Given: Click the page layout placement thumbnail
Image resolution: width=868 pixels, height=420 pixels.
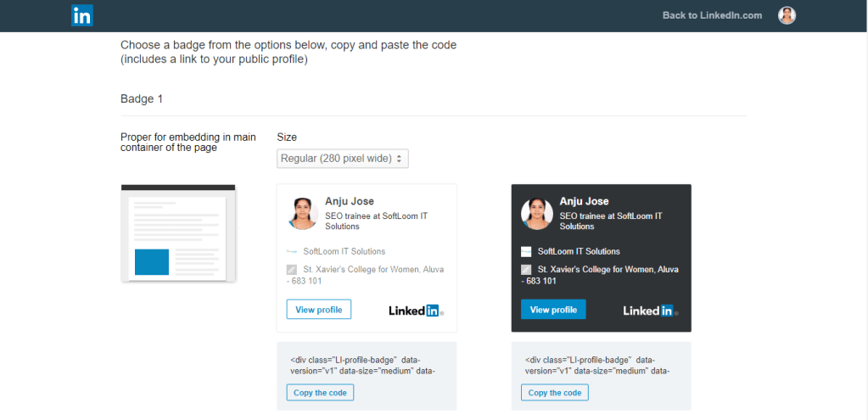Looking at the screenshot, I should click(178, 233).
